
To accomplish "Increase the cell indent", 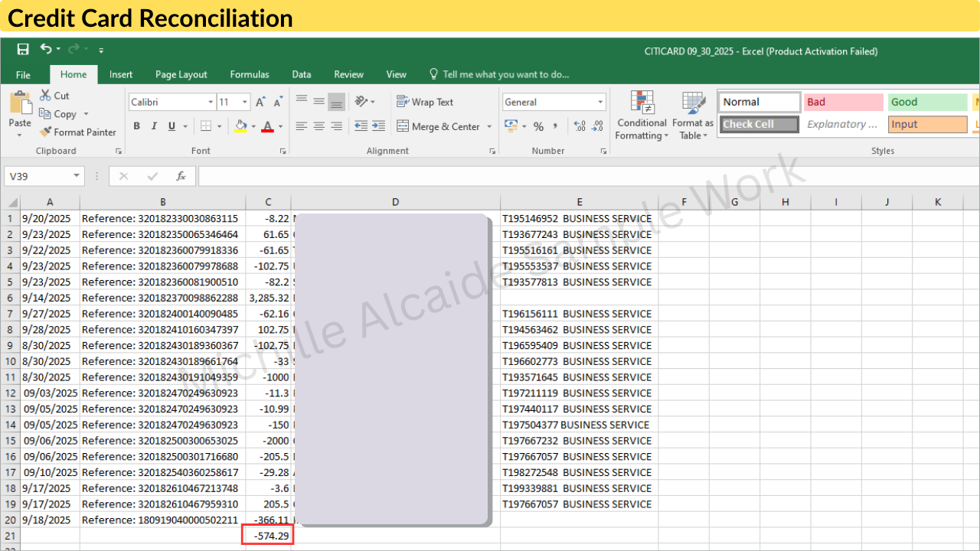I will 379,126.
